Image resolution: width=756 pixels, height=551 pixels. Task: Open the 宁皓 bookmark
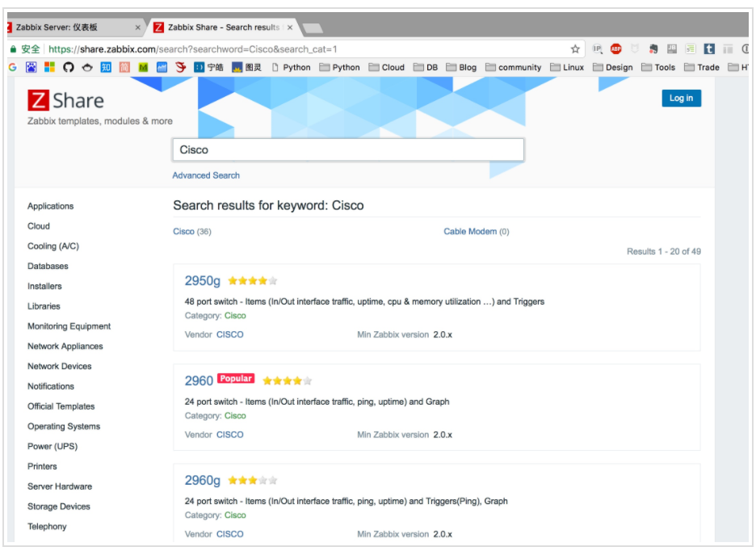(208, 67)
